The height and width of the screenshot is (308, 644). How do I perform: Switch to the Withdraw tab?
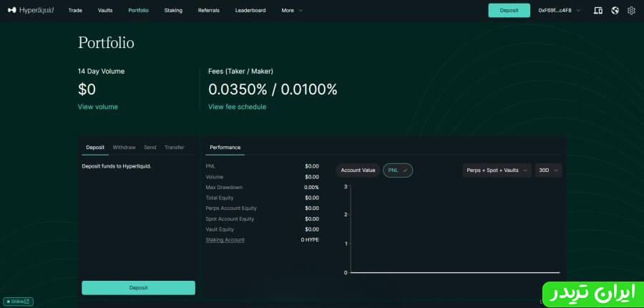click(124, 148)
